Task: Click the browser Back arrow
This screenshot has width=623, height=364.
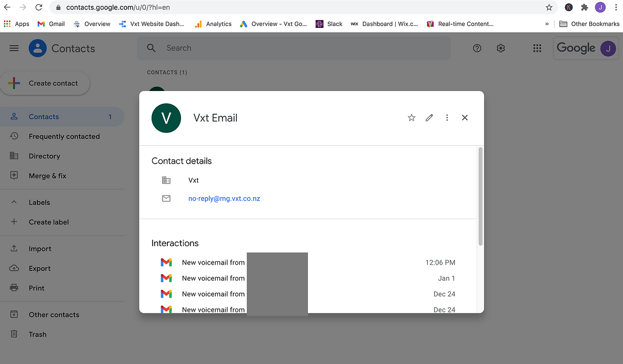Action: click(7, 7)
